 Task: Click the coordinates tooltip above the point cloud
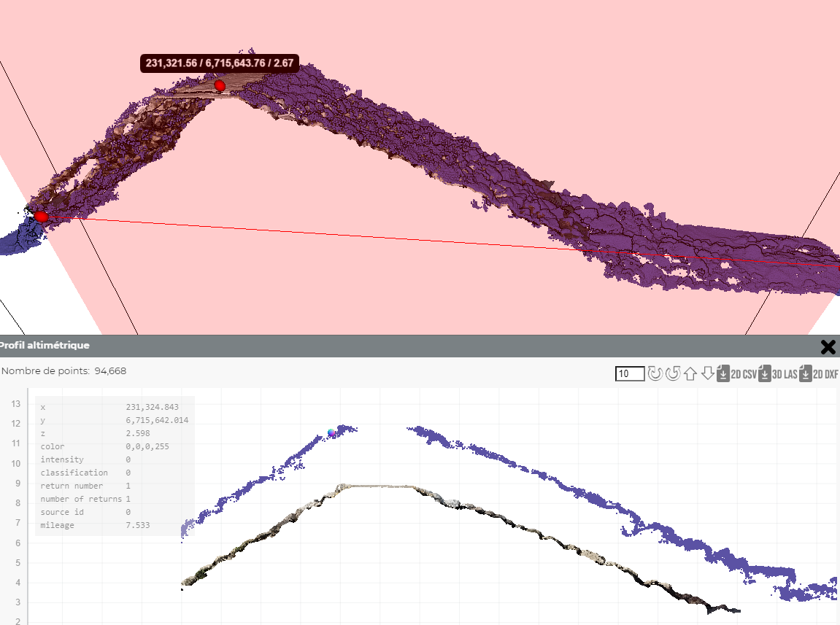pyautogui.click(x=219, y=63)
